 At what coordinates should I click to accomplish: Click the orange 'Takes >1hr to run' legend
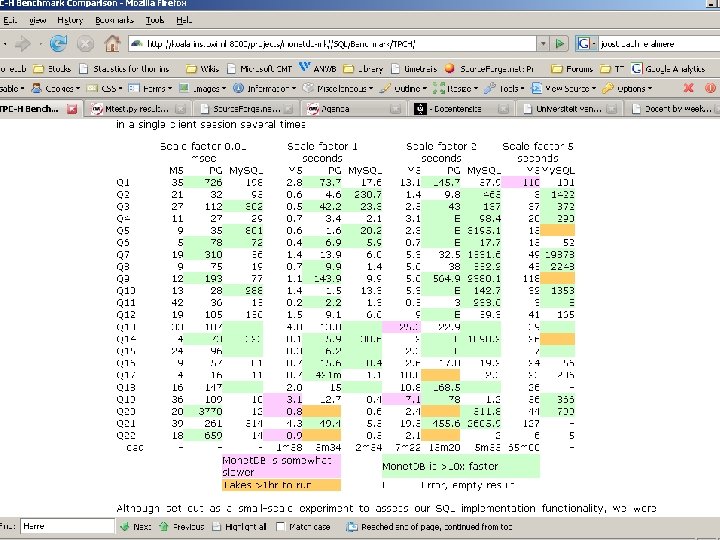[x=281, y=485]
